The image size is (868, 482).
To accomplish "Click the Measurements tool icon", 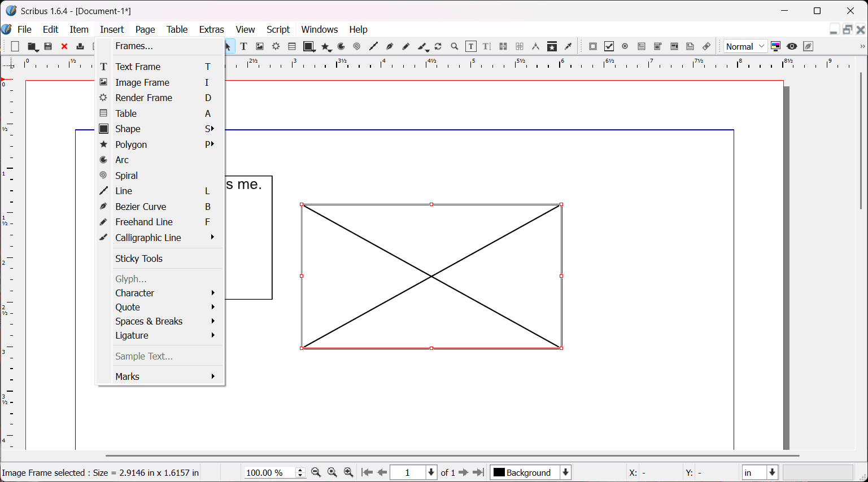I will click(x=535, y=47).
